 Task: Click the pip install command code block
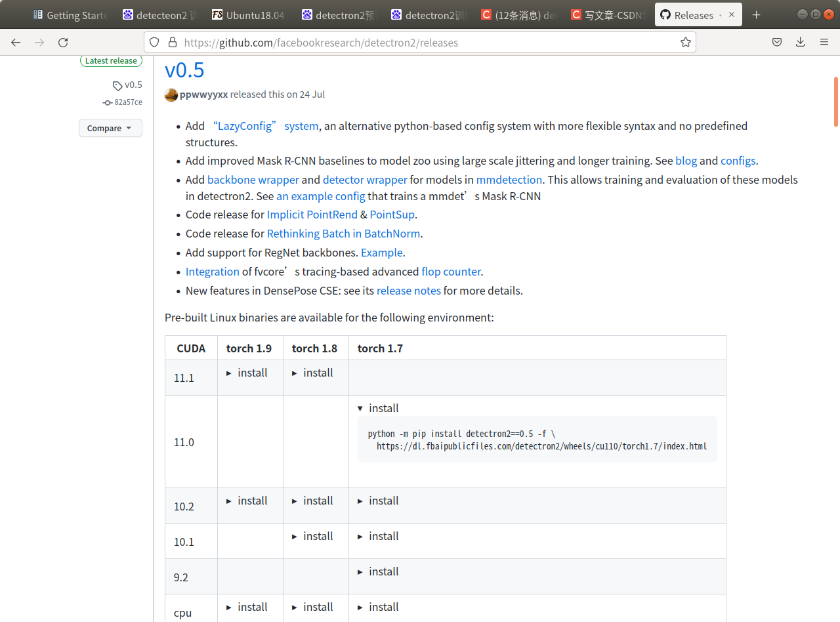pyautogui.click(x=537, y=440)
